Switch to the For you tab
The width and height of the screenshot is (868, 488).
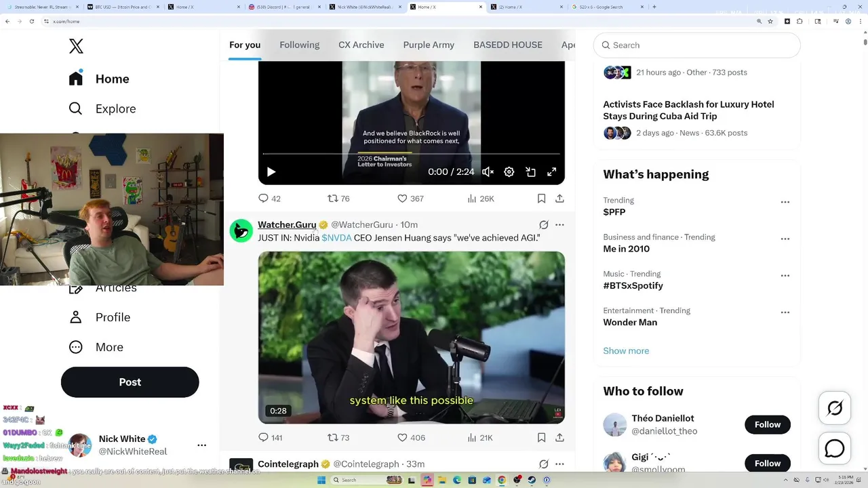click(245, 45)
